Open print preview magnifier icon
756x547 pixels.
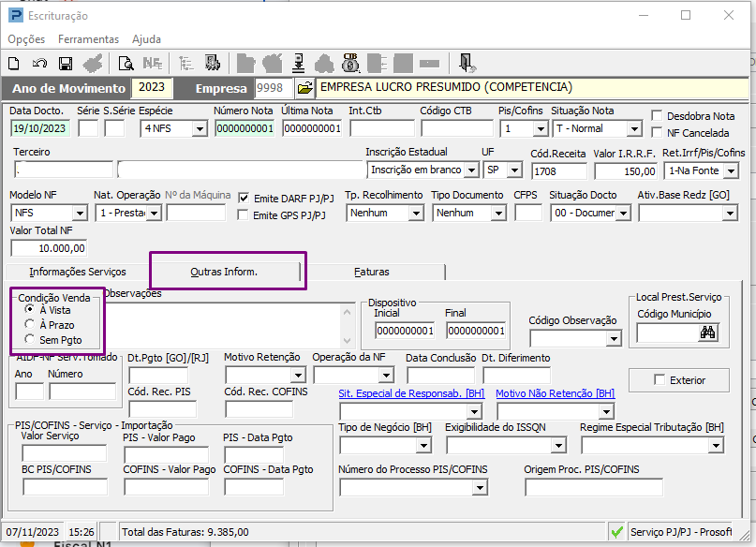click(x=126, y=64)
